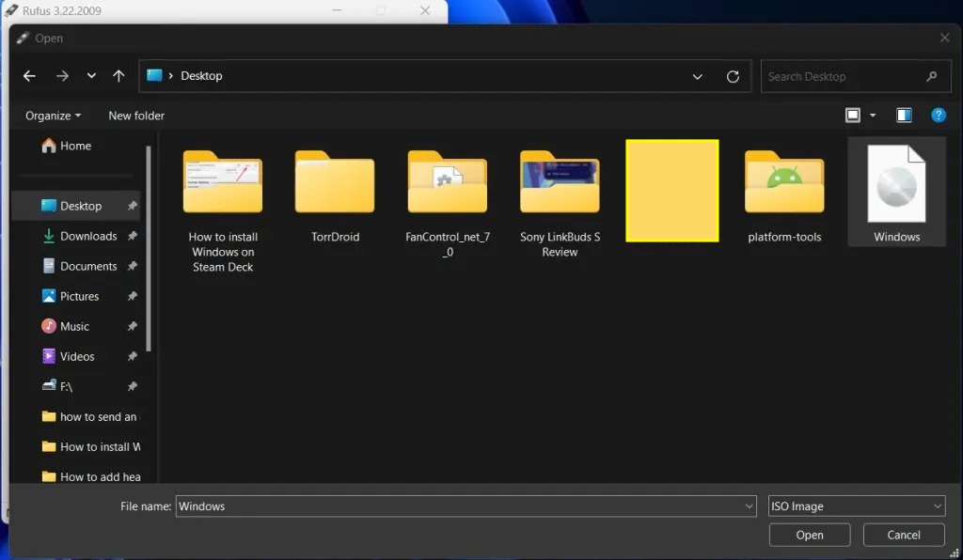Open the ISO Image file type dropdown
963x560 pixels.
tap(856, 506)
